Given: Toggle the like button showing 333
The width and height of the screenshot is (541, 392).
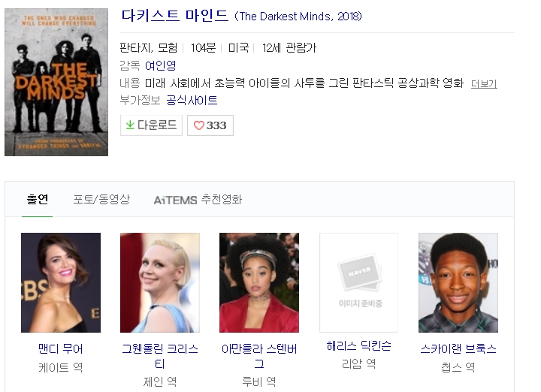Looking at the screenshot, I should pos(210,125).
